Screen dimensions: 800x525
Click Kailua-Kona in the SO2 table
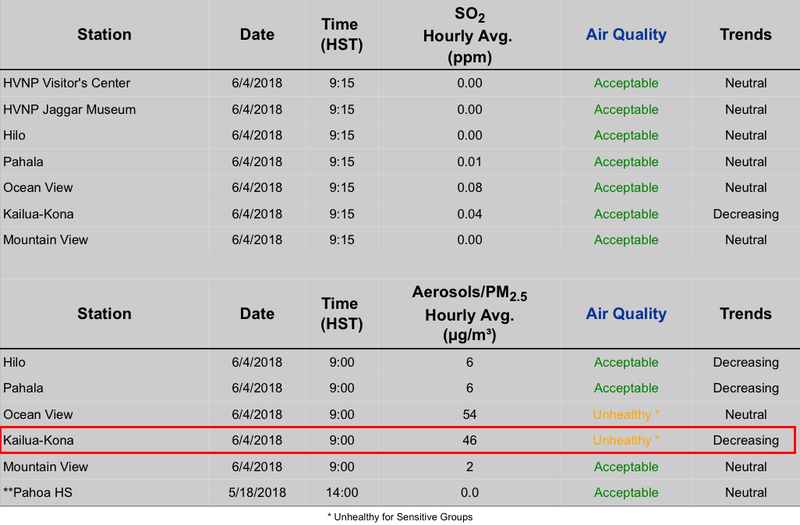coord(38,214)
